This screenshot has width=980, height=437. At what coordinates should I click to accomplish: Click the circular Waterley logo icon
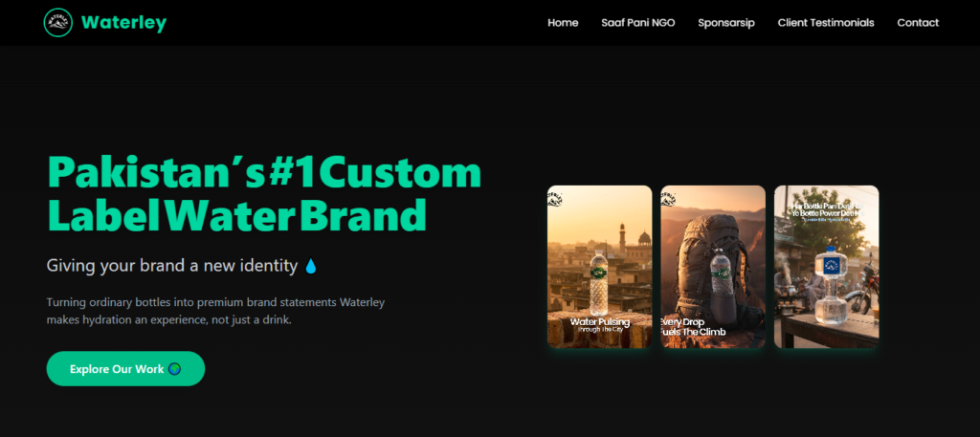(58, 23)
